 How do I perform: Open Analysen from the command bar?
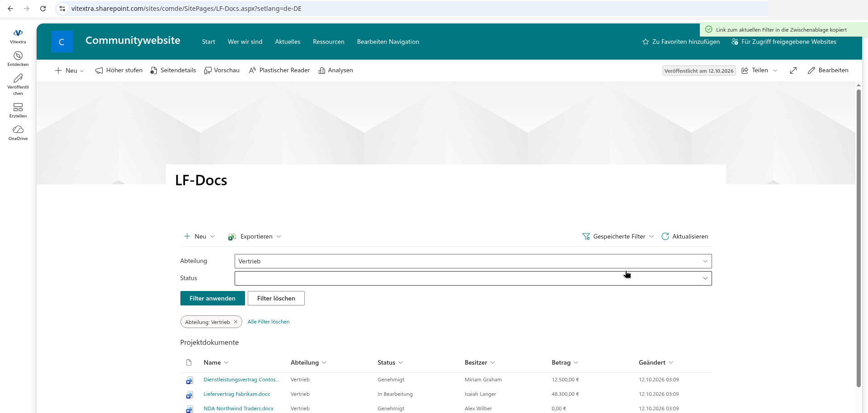coord(335,70)
